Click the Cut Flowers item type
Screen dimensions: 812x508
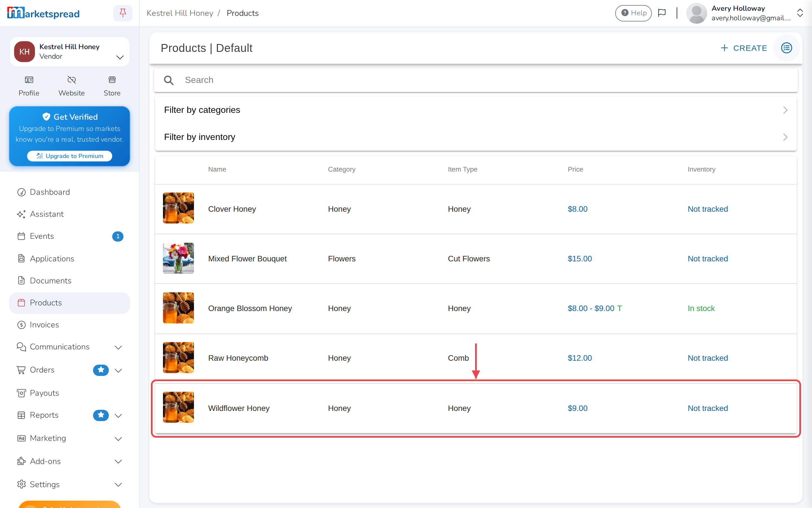(x=469, y=259)
